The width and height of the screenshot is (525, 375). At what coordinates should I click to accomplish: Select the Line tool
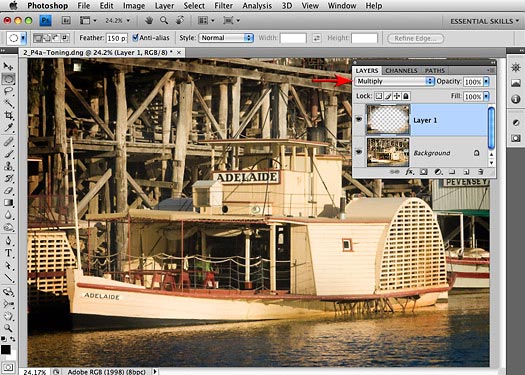8,278
